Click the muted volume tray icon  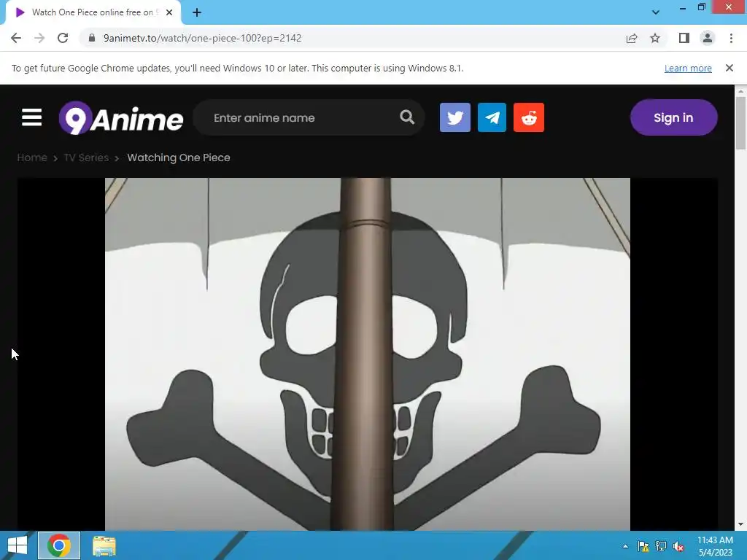pos(678,546)
